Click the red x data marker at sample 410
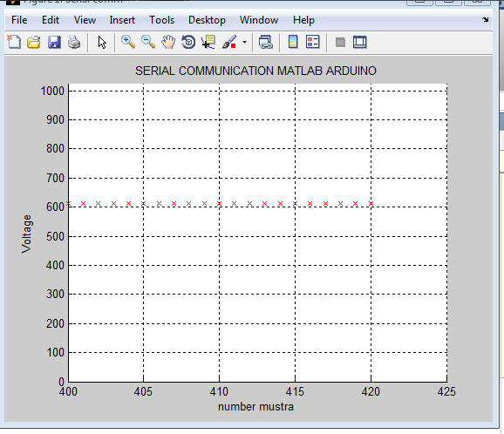The width and height of the screenshot is (504, 434). click(x=219, y=203)
